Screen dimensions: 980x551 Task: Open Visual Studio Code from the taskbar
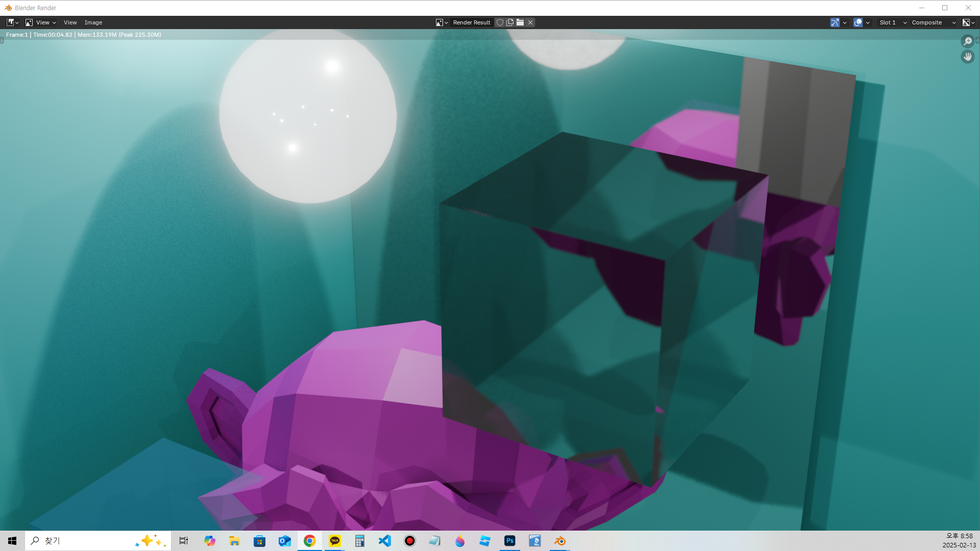point(384,541)
